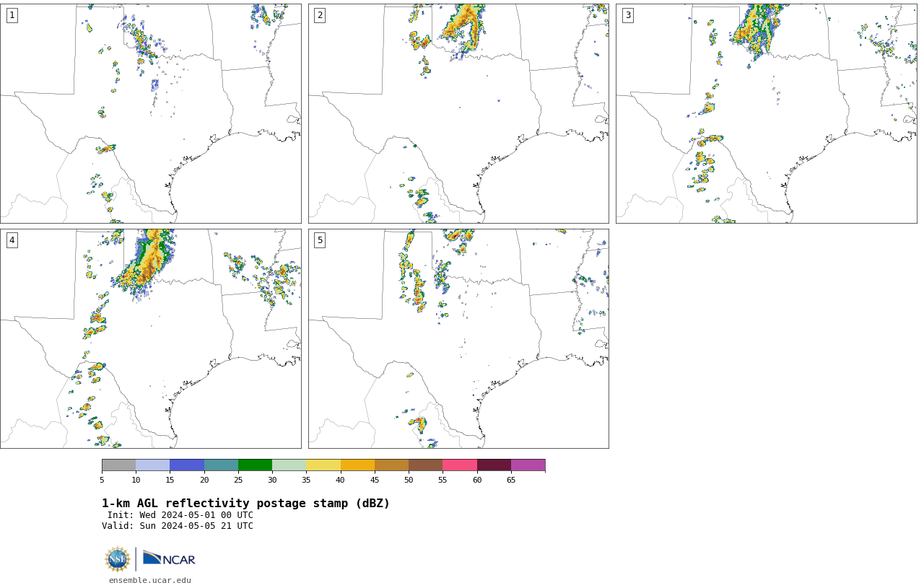Screen dimensions: 924x588
Task: Click the ensemble.ucar.edu text
Action: [150, 580]
